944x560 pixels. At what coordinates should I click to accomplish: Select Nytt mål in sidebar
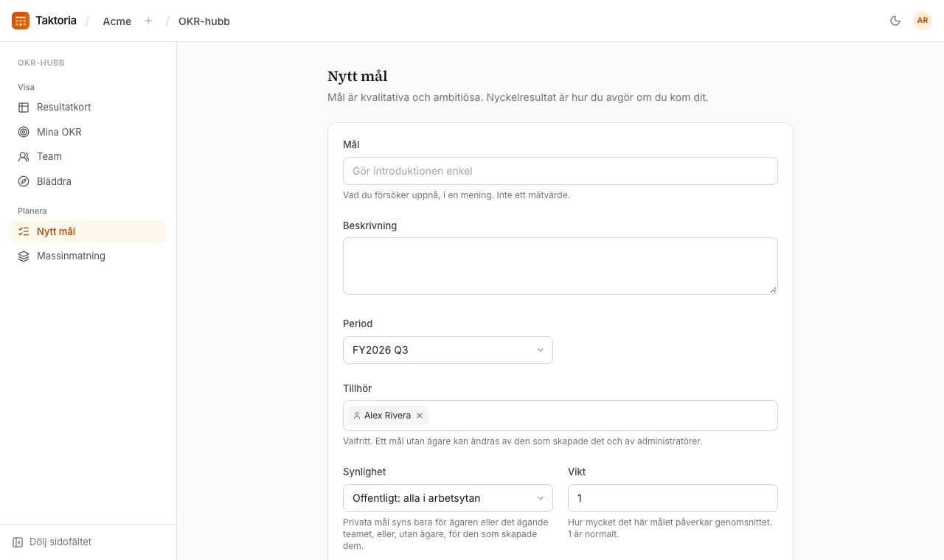point(88,232)
